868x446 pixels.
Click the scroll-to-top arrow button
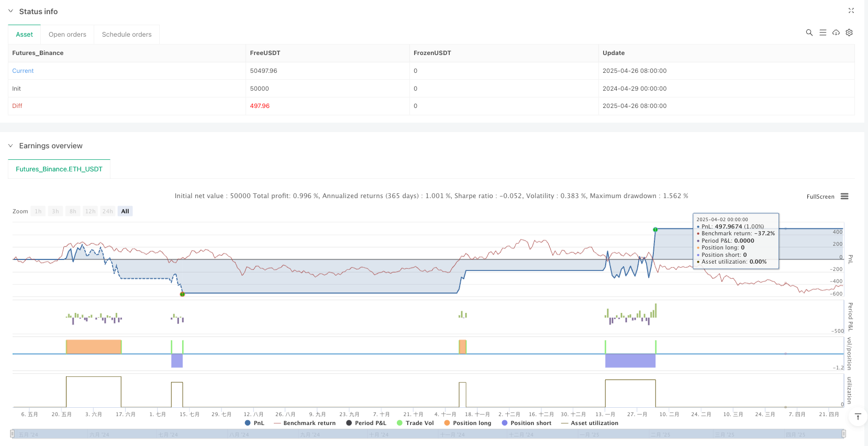tap(858, 417)
